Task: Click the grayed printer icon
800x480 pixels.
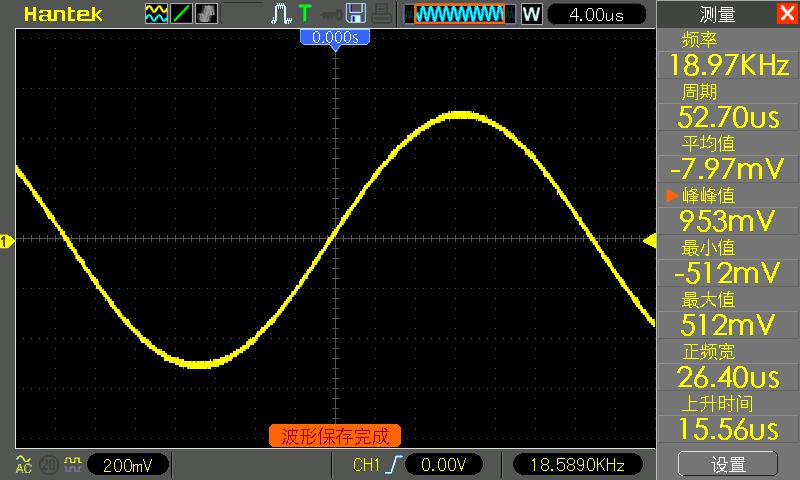Action: pos(381,14)
